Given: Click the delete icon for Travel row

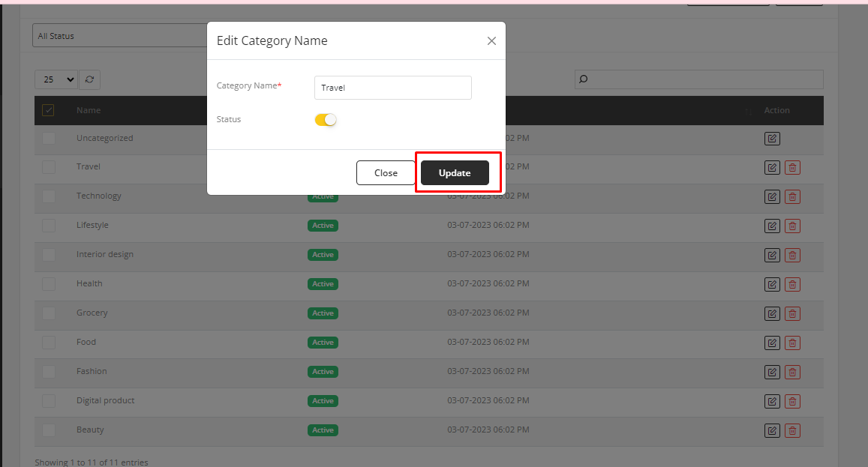Looking at the screenshot, I should 792,167.
